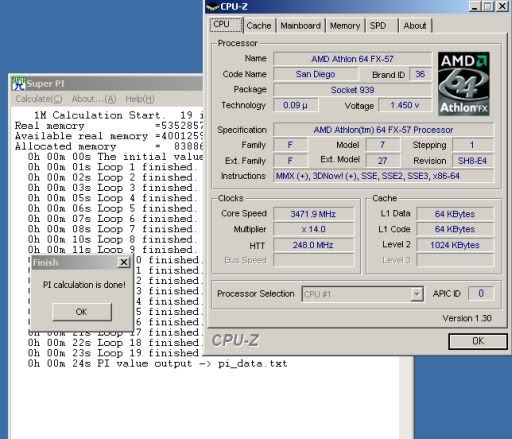This screenshot has height=439, width=512.
Task: Click the CPU-Z title bar icon
Action: coord(212,6)
